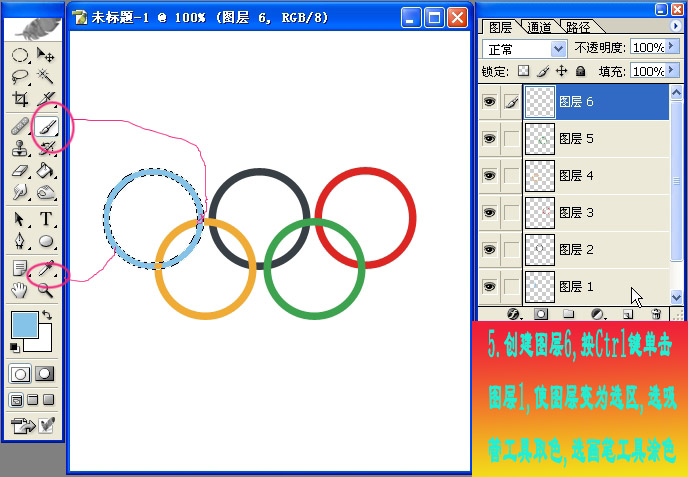Select the Brush tool in the toolbox
This screenshot has width=688, height=477.
point(46,126)
